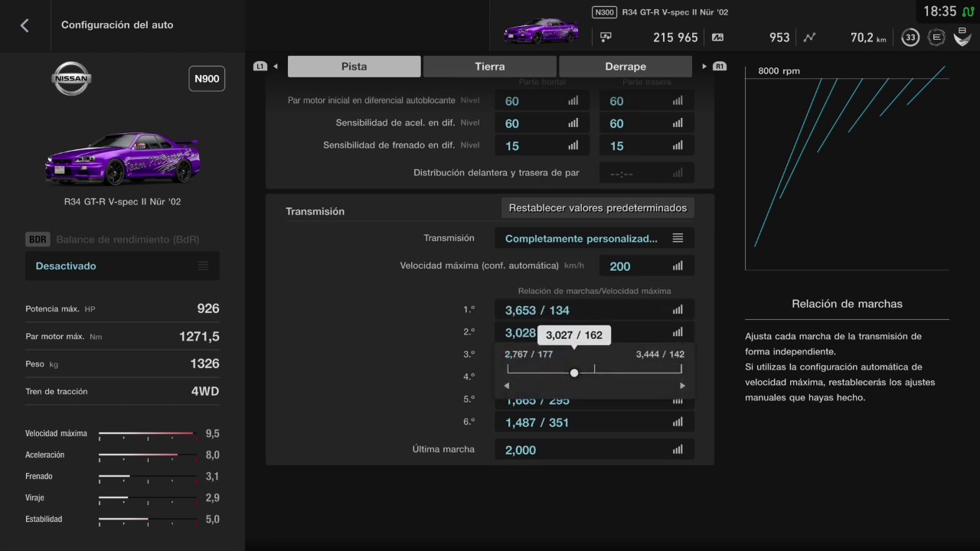This screenshot has height=551, width=980.
Task: Click the green network status icon beside clock
Action: click(969, 11)
